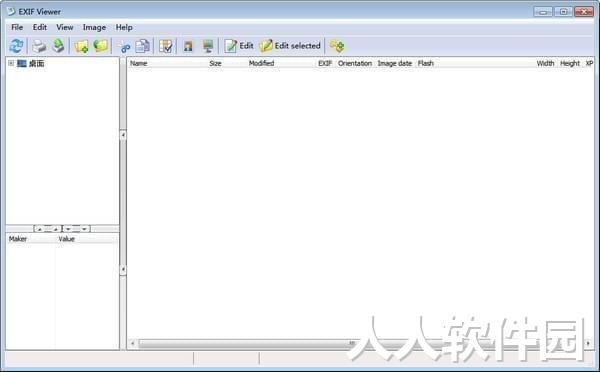Open the Help menu

click(x=124, y=27)
